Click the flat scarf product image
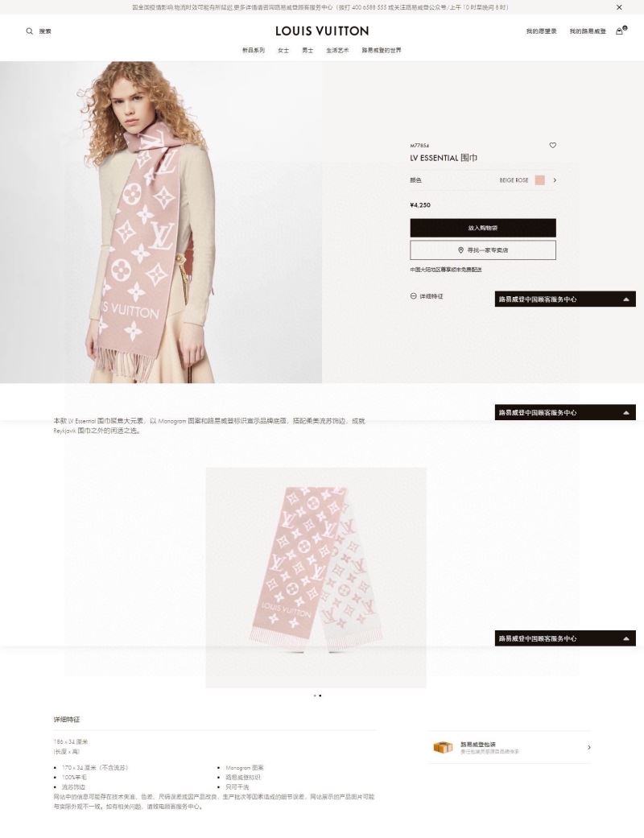The image size is (644, 838). [316, 577]
